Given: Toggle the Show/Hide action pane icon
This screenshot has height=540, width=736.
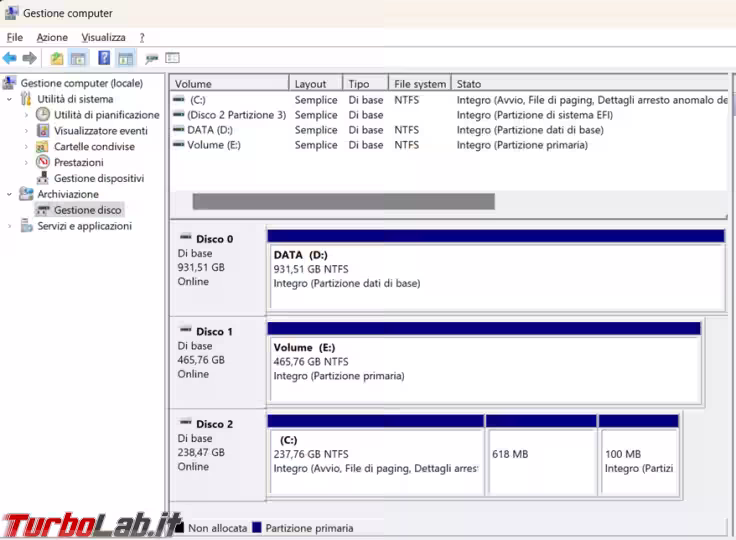Looking at the screenshot, I should [125, 58].
